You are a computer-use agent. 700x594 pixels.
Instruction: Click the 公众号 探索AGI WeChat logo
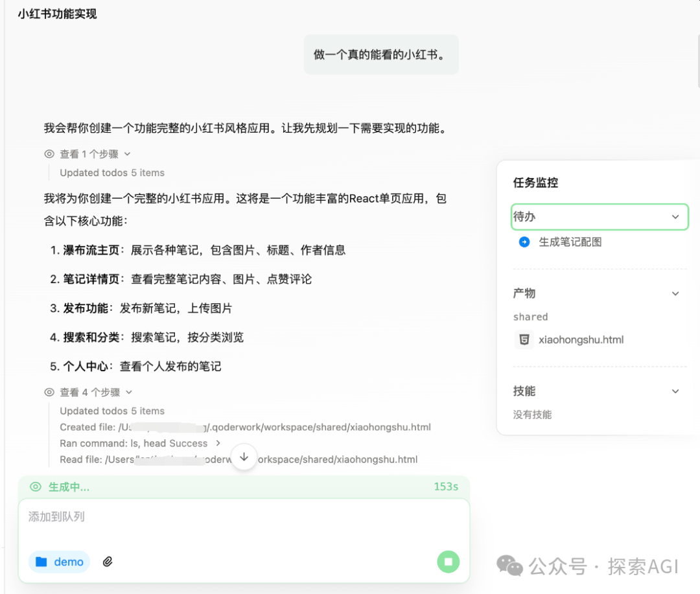coord(511,566)
